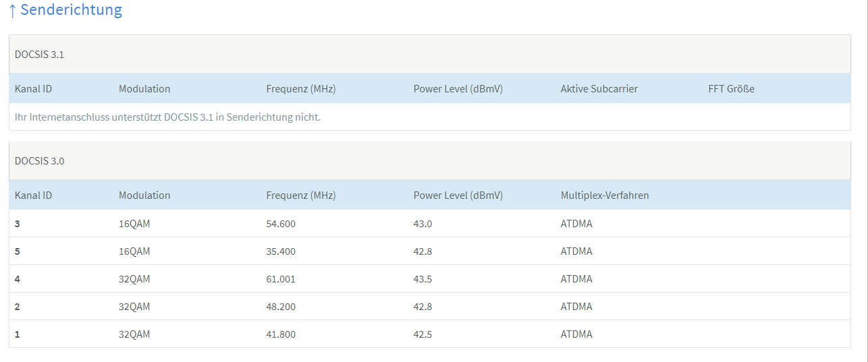Image resolution: width=868 pixels, height=362 pixels.
Task: Click Power Level header in DOCSIS 3.0 table
Action: point(458,195)
